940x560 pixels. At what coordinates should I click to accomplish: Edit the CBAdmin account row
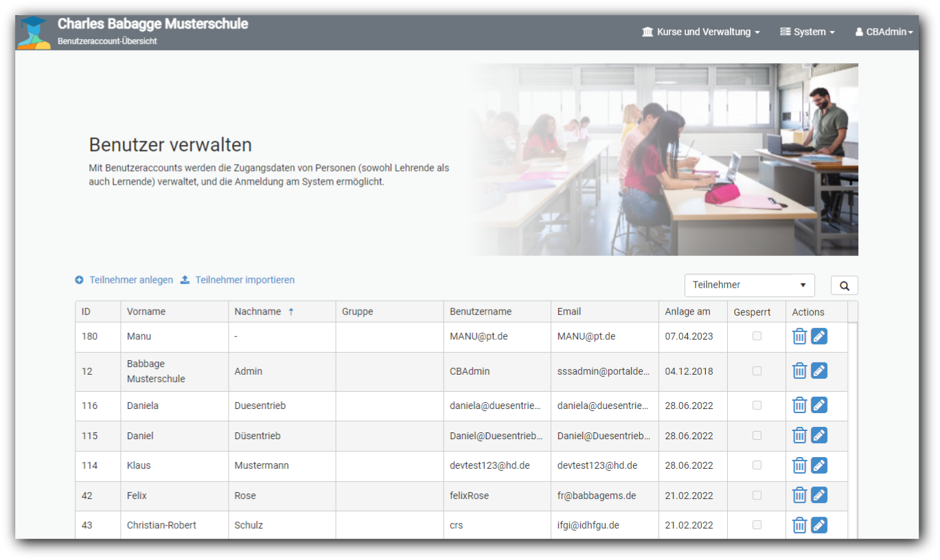(818, 371)
